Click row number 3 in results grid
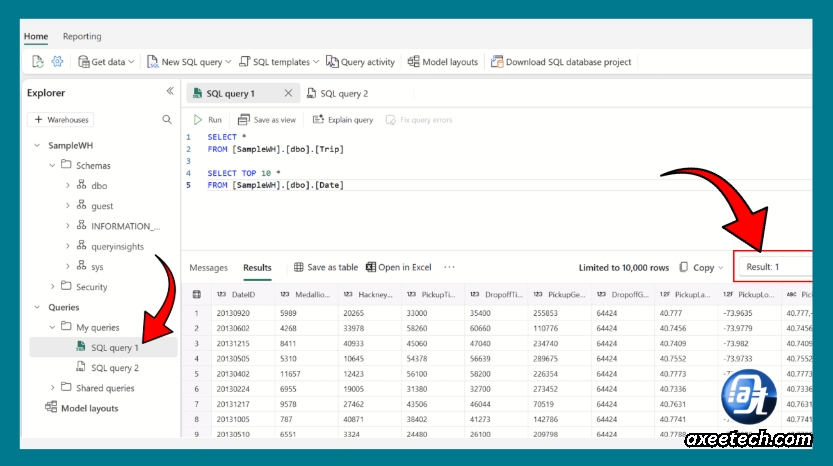The image size is (833, 466). tap(197, 343)
